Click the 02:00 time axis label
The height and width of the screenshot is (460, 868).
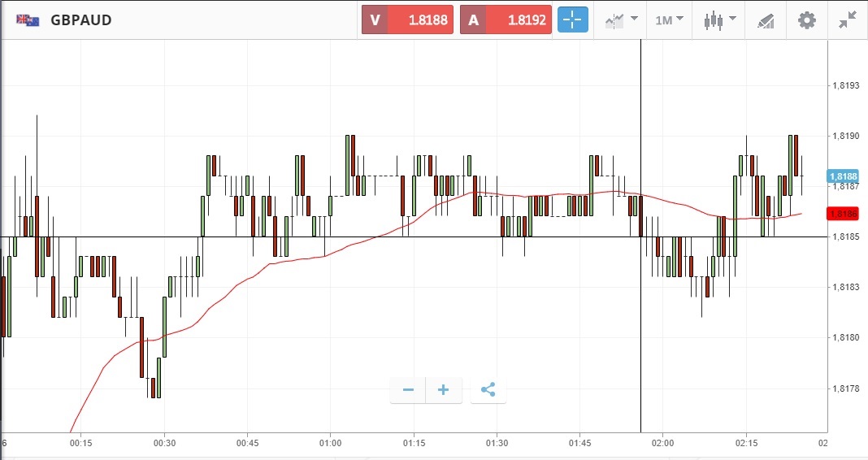[x=663, y=443]
